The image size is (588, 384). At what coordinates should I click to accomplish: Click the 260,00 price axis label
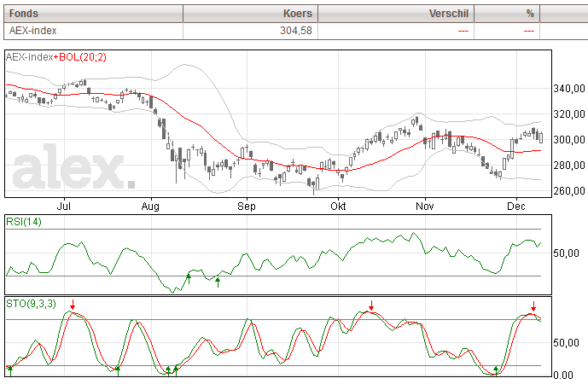569,191
